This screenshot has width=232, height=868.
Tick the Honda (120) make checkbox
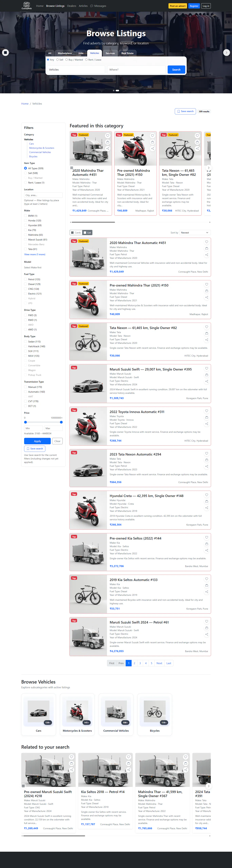(26, 220)
